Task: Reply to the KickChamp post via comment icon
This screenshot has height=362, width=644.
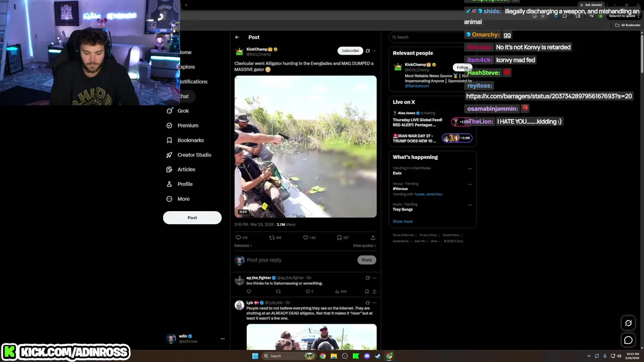Action: tap(238, 238)
